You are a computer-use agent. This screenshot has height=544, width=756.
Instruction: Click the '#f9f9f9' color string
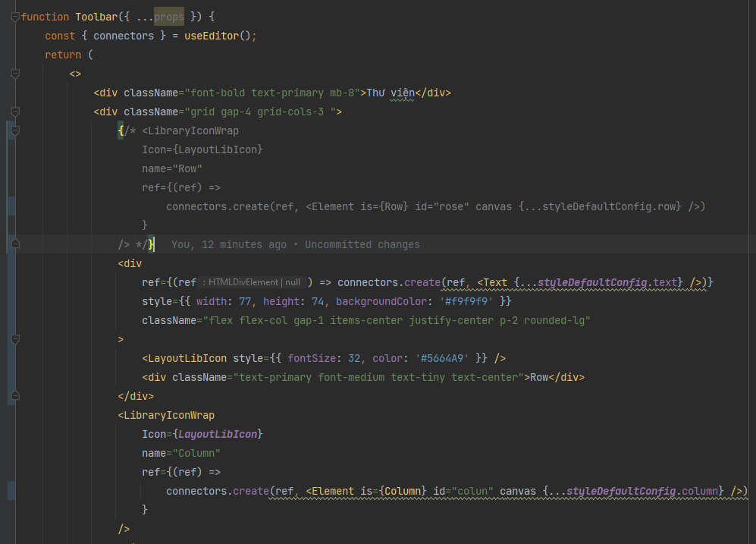(466, 301)
